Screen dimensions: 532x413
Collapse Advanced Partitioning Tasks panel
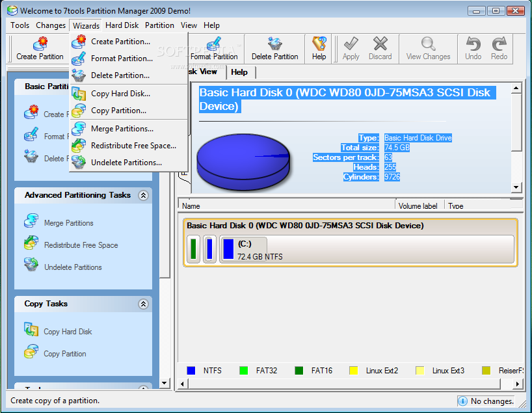[144, 195]
